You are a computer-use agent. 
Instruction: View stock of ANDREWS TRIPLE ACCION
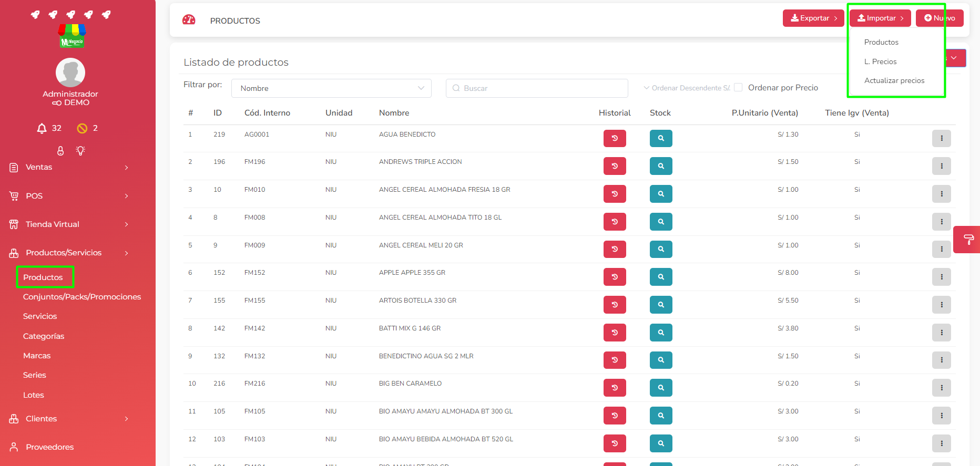[661, 166]
